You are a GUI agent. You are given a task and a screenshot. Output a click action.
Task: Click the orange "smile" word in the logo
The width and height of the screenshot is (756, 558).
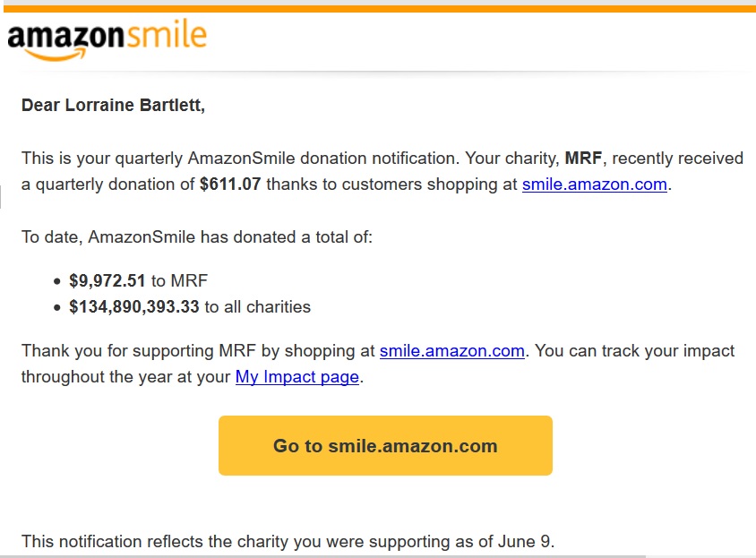tap(167, 35)
